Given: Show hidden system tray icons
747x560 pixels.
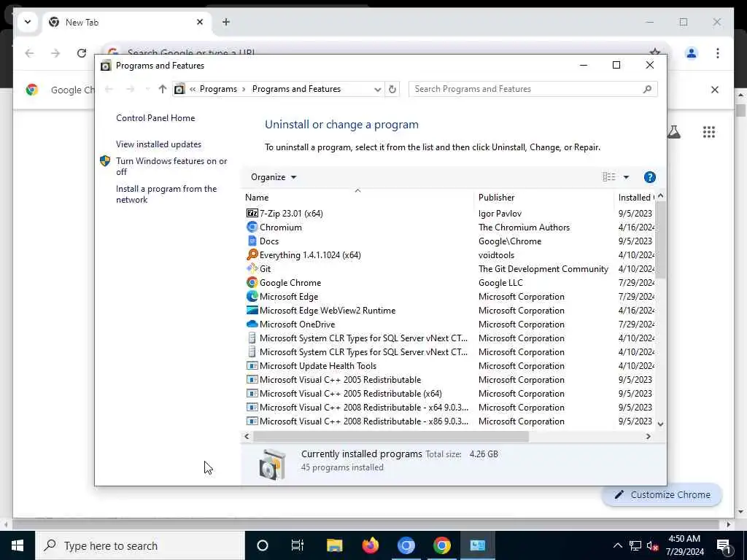Looking at the screenshot, I should 617,545.
